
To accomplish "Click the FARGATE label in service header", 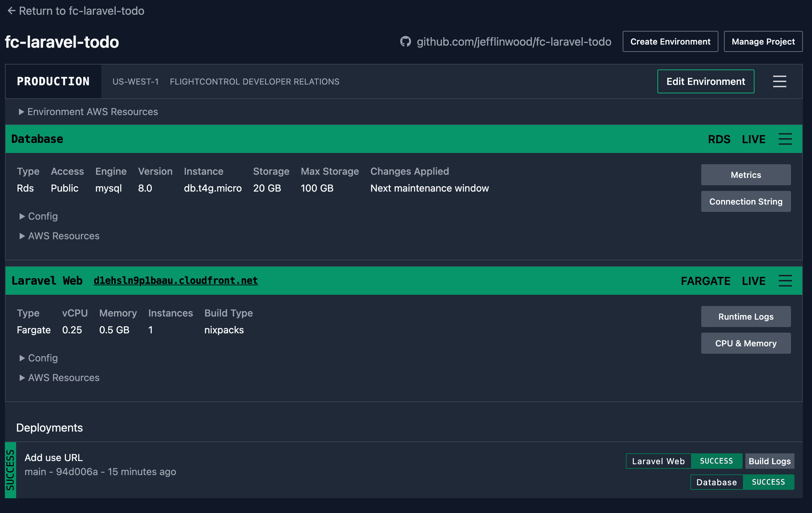I will tap(705, 281).
